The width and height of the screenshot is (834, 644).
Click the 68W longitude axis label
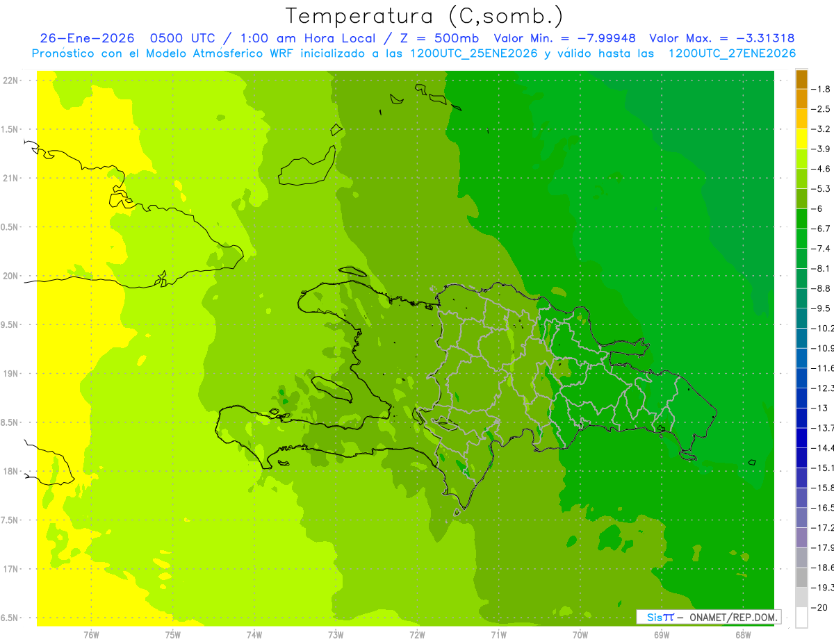[743, 634]
